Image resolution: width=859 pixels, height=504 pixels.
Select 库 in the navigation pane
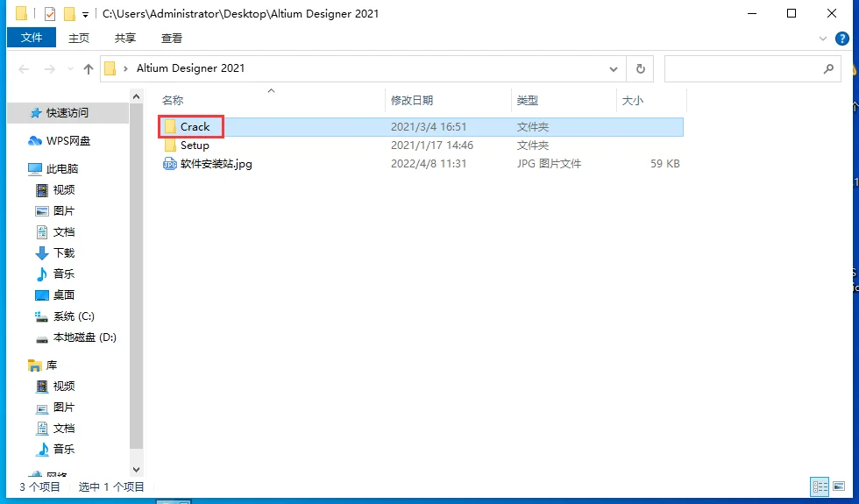tap(52, 365)
